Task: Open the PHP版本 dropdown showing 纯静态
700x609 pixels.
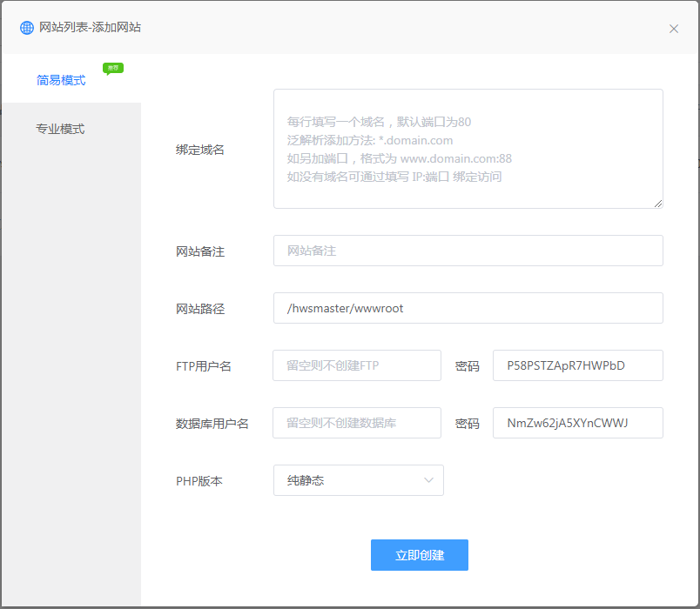Action: [358, 479]
